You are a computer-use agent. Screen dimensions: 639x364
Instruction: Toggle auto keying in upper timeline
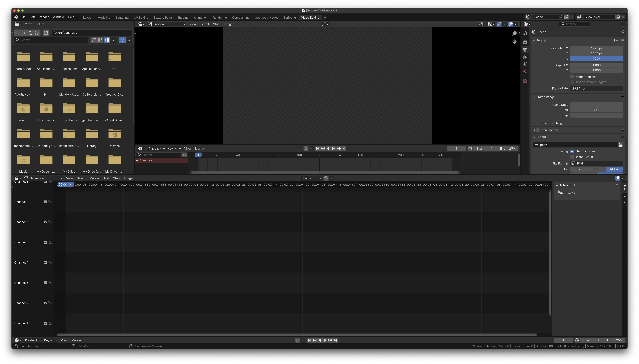coord(306,149)
